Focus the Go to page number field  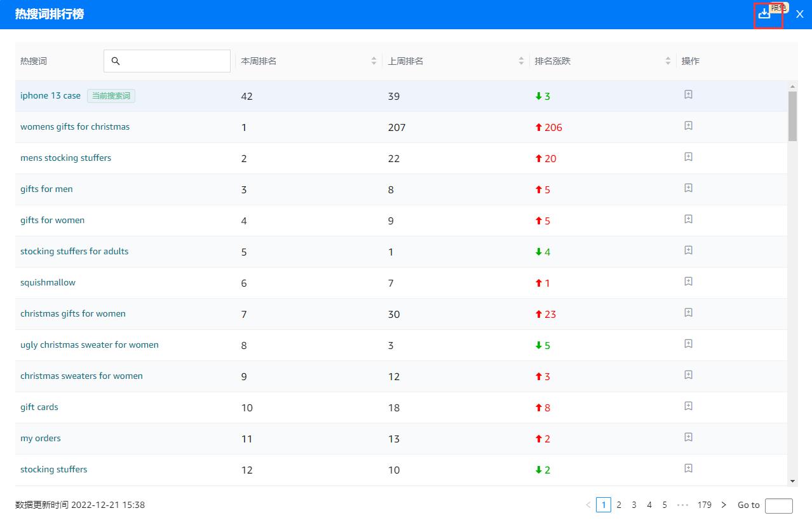pos(779,505)
